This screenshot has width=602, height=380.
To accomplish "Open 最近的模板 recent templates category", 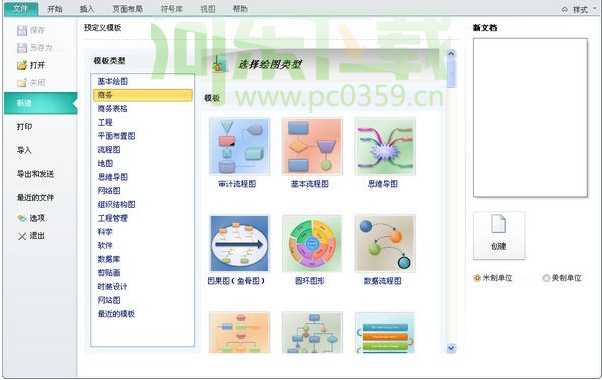I will pos(116,314).
